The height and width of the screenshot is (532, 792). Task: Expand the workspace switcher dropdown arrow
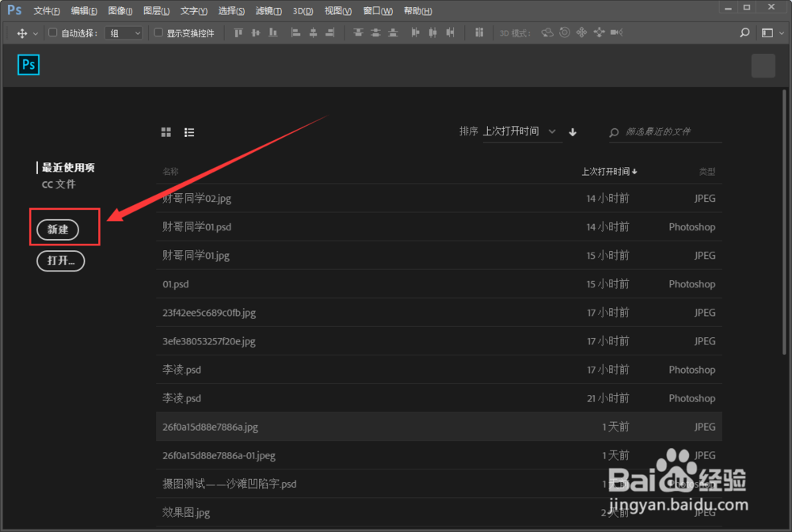782,33
